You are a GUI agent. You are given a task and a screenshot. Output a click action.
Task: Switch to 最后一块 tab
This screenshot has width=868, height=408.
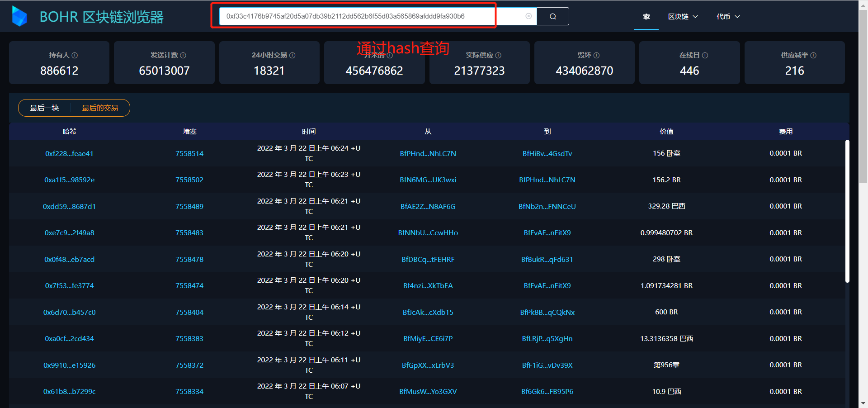(x=44, y=108)
